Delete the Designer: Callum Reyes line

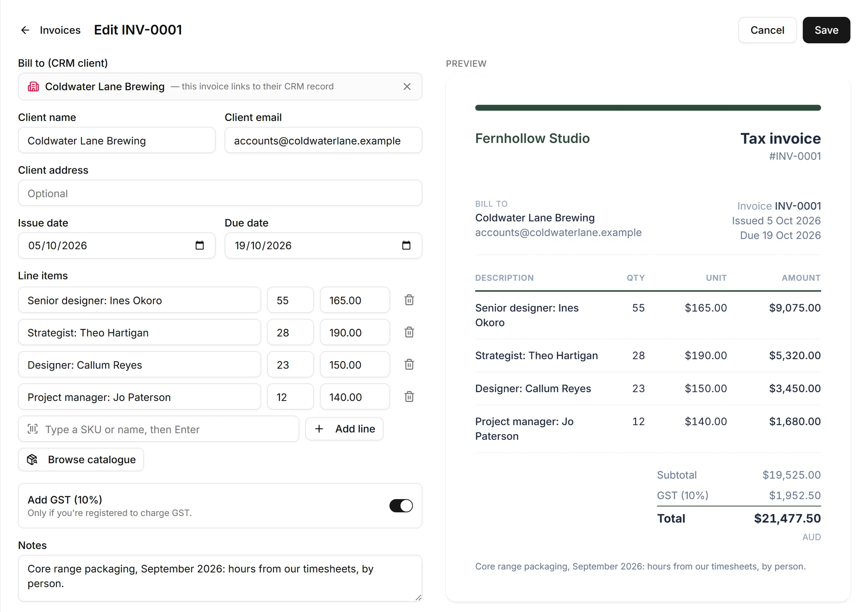[409, 364]
